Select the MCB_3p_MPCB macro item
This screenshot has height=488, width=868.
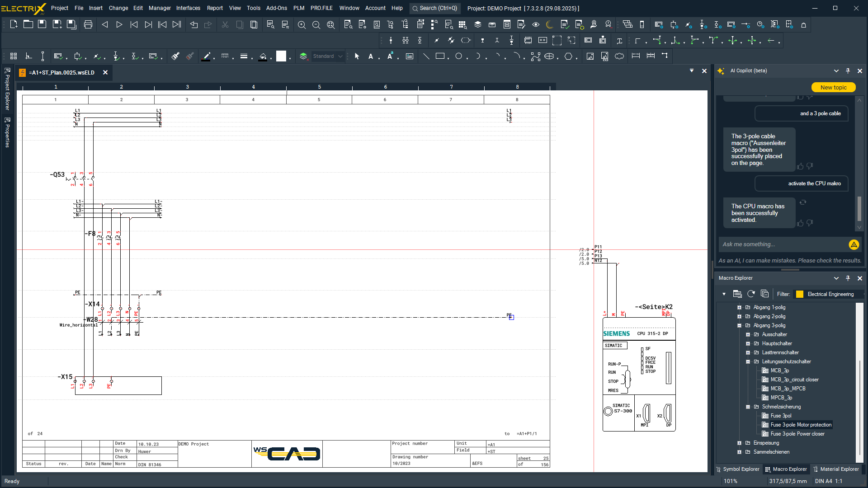[x=788, y=389]
